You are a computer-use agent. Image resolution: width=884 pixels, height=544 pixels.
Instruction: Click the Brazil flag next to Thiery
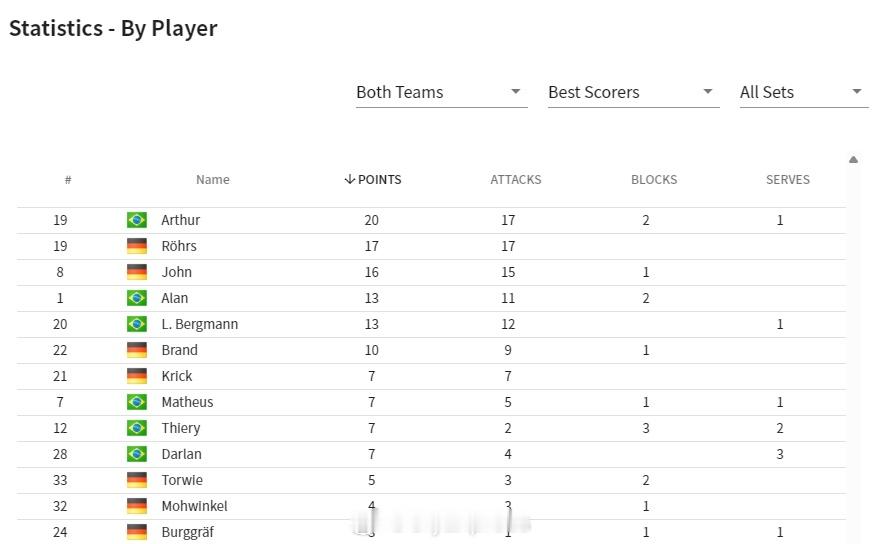pos(137,428)
